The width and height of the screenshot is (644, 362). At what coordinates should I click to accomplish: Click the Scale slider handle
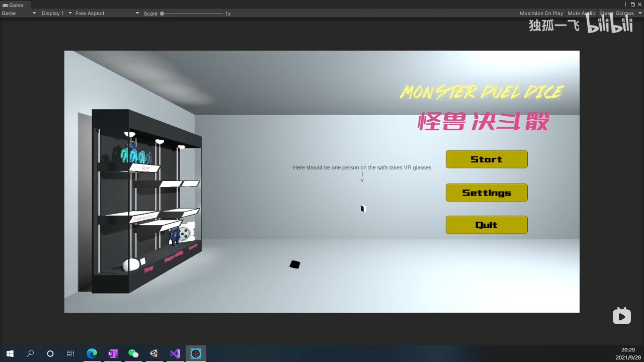162,14
